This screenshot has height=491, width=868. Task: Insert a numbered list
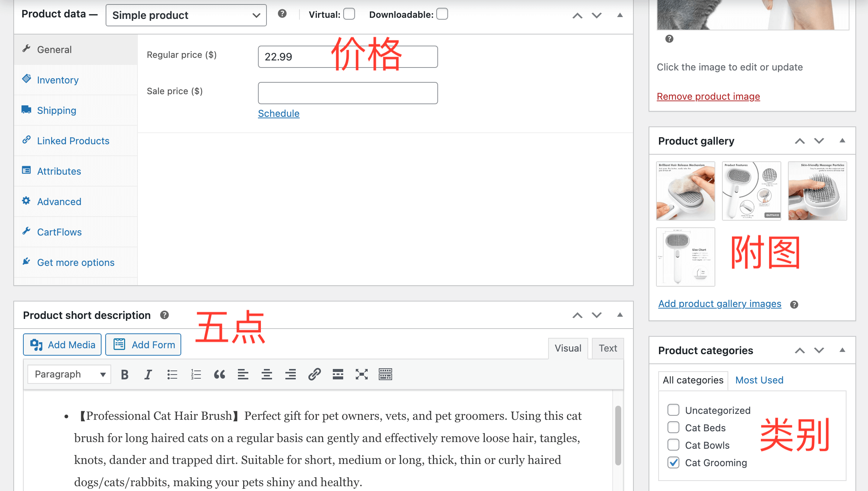tap(196, 375)
